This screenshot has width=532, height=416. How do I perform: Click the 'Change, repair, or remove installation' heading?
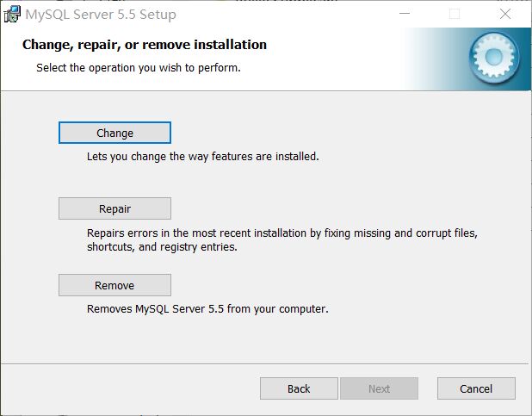click(x=145, y=45)
